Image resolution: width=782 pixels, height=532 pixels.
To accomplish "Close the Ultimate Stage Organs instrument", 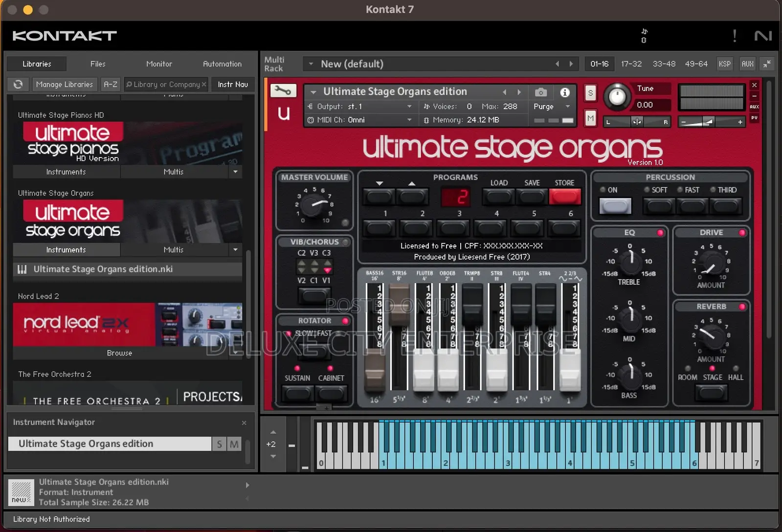I will pos(754,85).
